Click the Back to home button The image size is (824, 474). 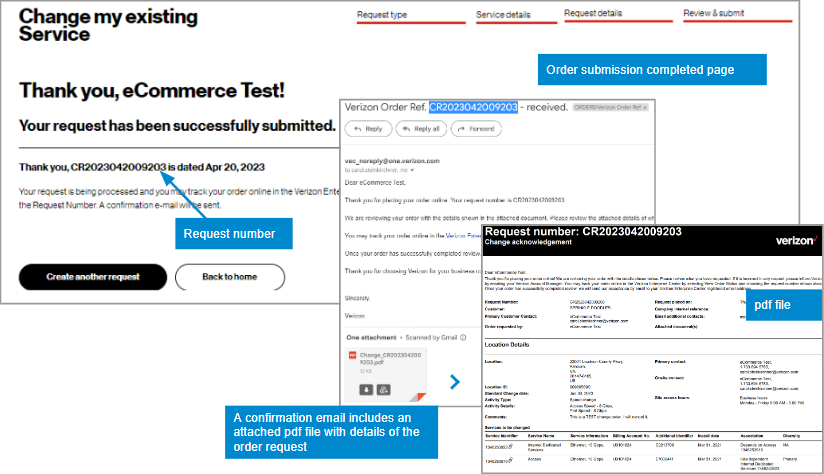point(230,277)
